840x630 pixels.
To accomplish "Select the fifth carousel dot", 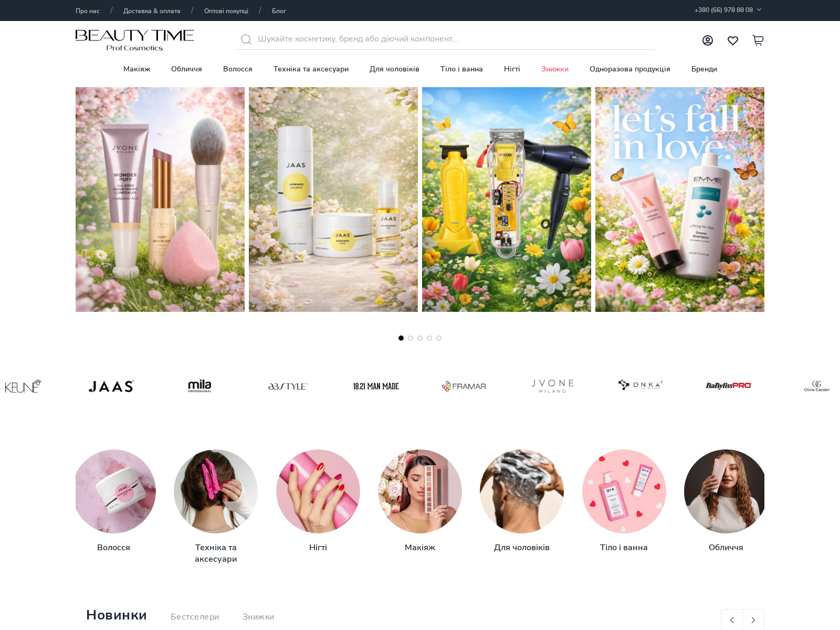I will tap(439, 338).
